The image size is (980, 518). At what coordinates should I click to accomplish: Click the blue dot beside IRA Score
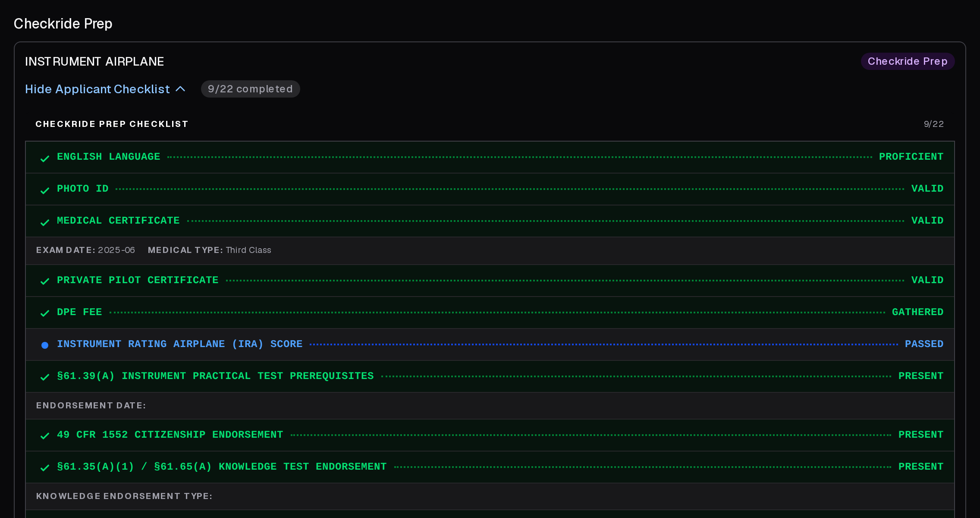coord(45,345)
